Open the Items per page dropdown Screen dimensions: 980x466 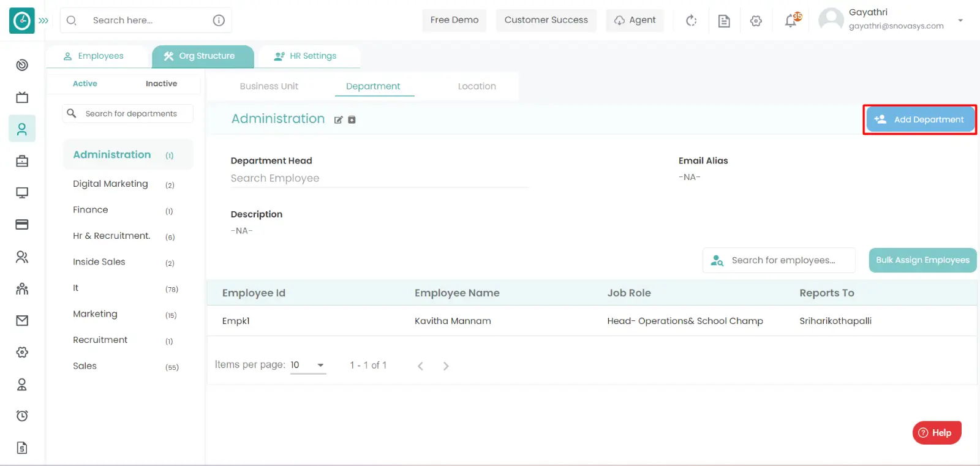point(307,365)
